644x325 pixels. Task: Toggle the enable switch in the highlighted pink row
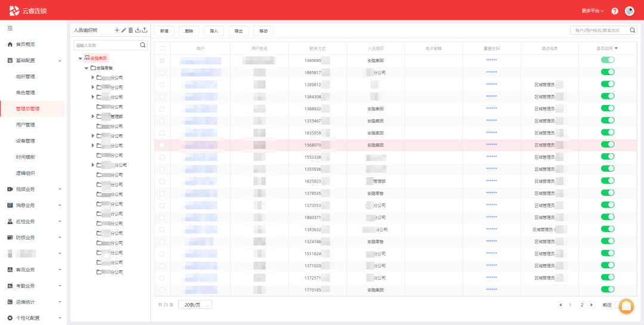coord(608,144)
